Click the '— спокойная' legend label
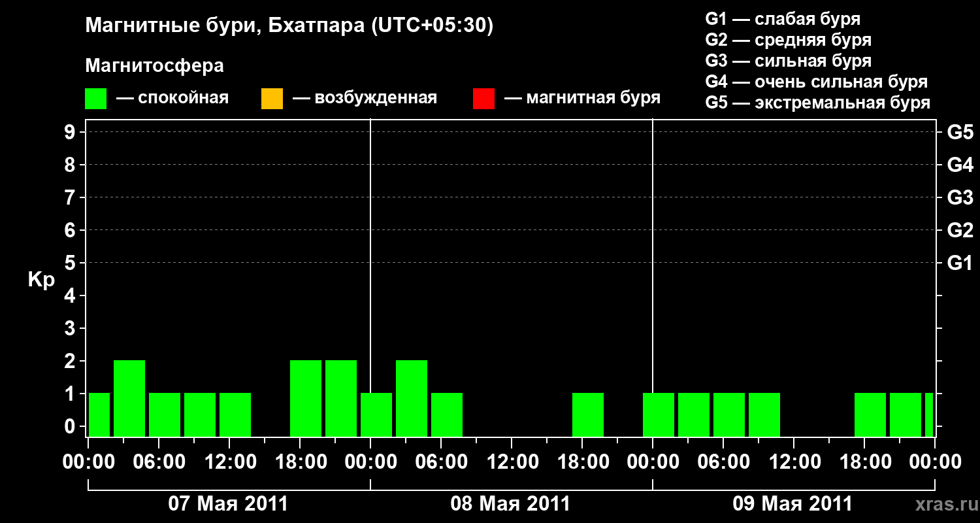Screen dimensions: 980x523 (172, 98)
